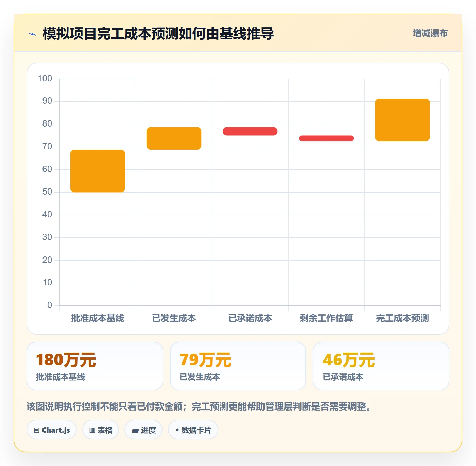Viewport: 476px width, 466px height.
Task: Click the 进度 tag chip
Action: click(x=143, y=430)
